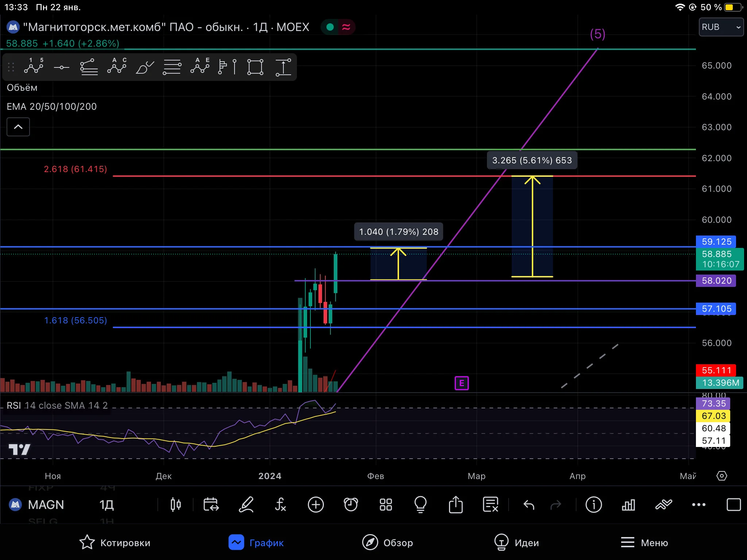Image resolution: width=747 pixels, height=560 pixels.
Task: Open the RUB currency dropdown
Action: [721, 27]
